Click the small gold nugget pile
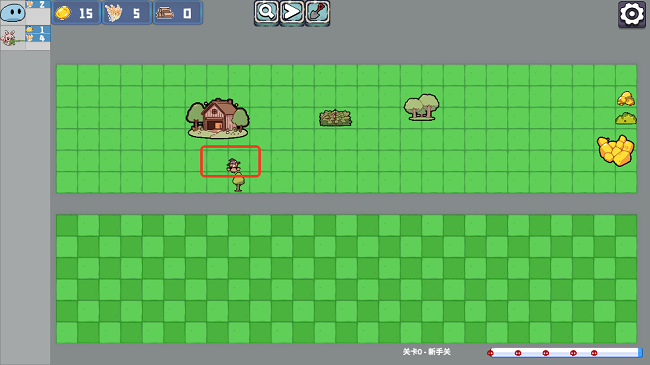 626,99
